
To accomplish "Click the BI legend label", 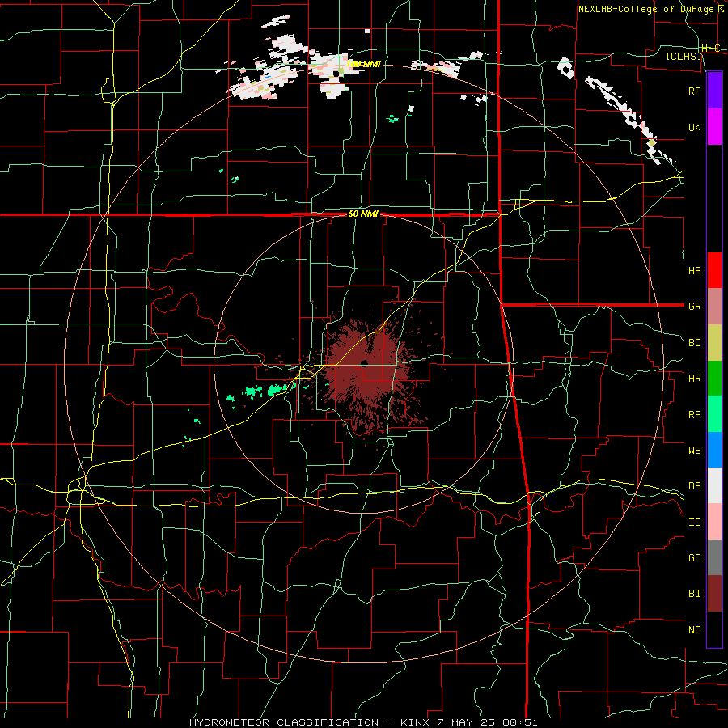I will pos(694,594).
